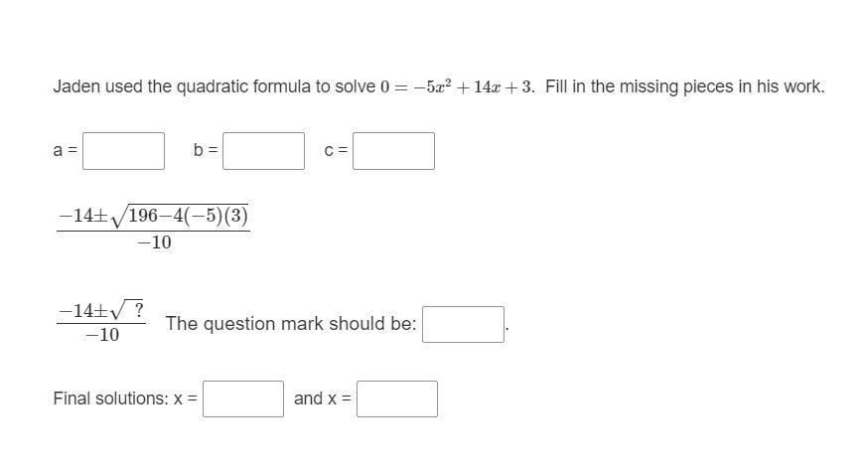Screen dimensions: 868x476
Task: Click the input box after 'and x ='
Action: click(397, 398)
